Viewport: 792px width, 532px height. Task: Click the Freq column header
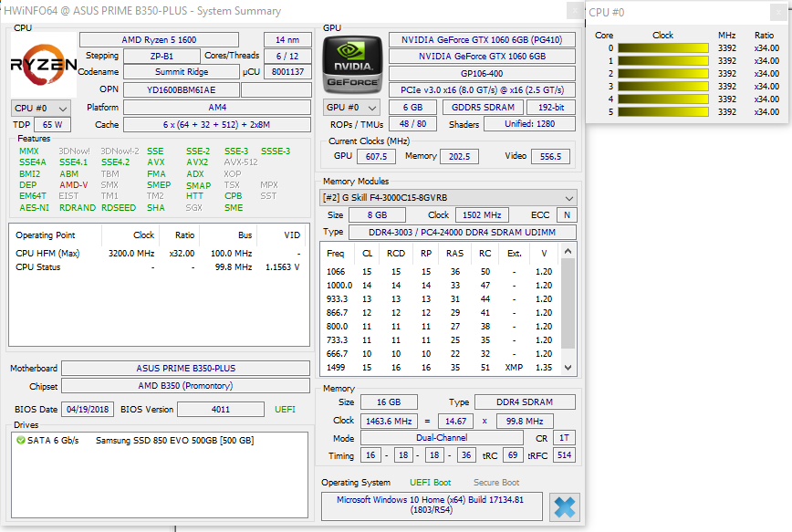click(336, 253)
